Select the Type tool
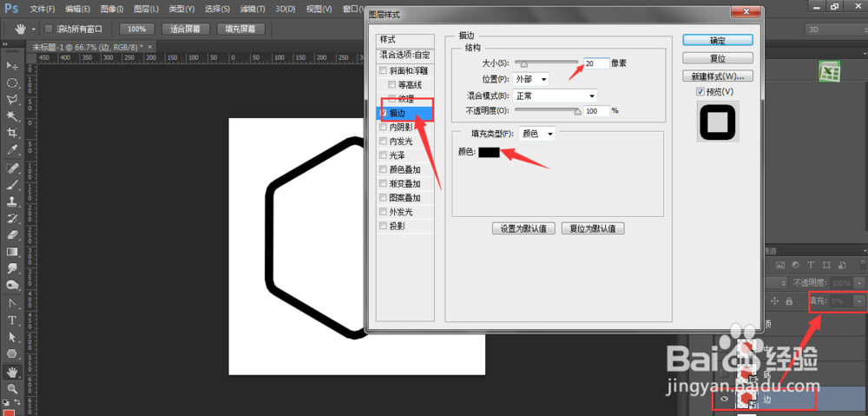Viewport: 868px width, 416px height. [x=11, y=320]
